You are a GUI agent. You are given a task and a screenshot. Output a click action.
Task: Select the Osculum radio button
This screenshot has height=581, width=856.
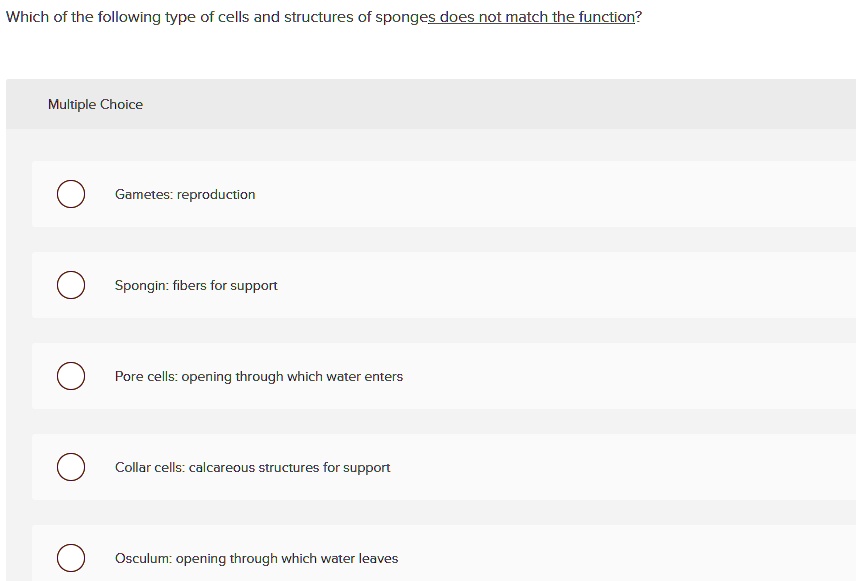pyautogui.click(x=70, y=558)
